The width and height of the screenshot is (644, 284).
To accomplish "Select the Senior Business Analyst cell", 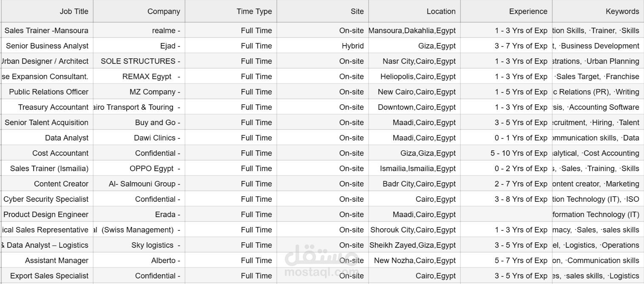I will click(x=47, y=46).
